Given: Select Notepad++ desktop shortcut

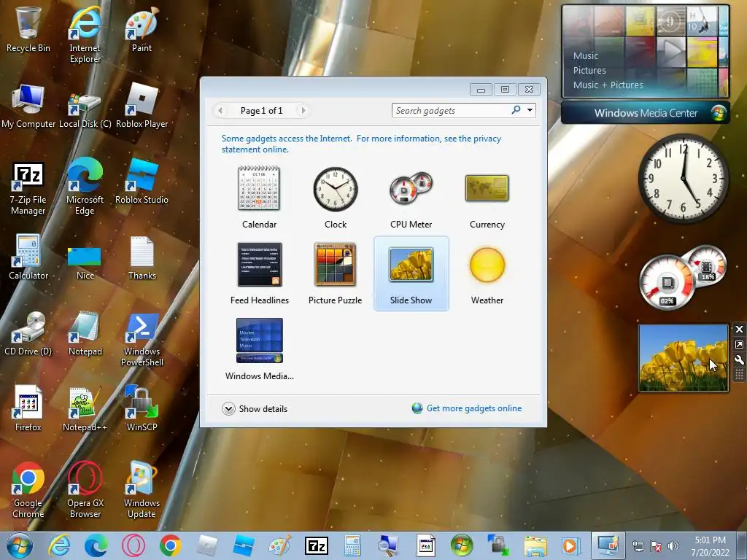Looking at the screenshot, I should coord(85,408).
